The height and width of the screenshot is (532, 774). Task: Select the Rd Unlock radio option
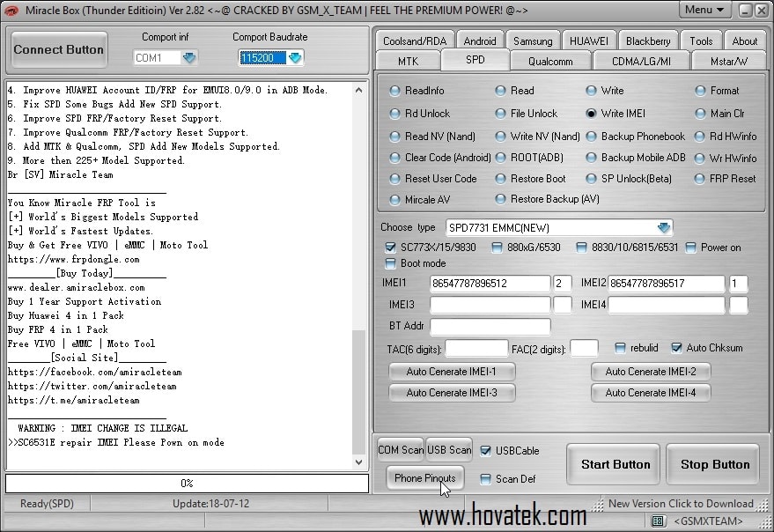tap(419, 114)
